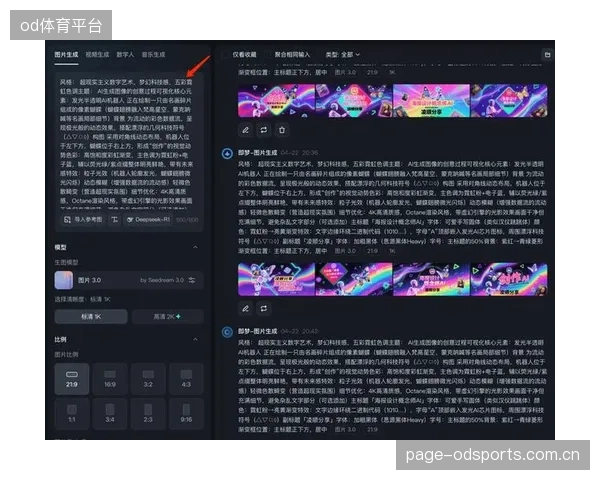
Task: Toggle the 聚合相同输入 checkbox
Action: (268, 55)
